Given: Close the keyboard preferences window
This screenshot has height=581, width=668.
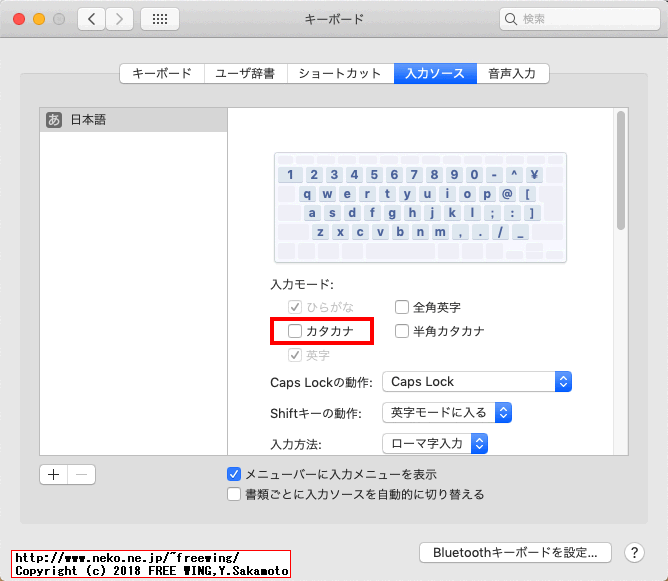Looking at the screenshot, I should pyautogui.click(x=19, y=19).
